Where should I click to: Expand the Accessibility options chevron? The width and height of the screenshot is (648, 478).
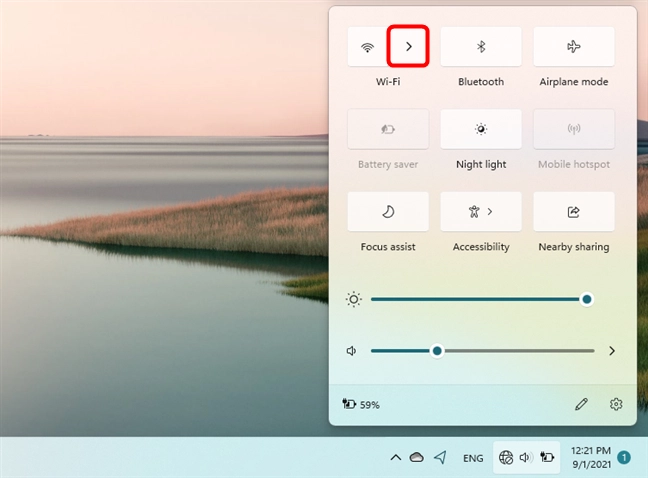tap(490, 212)
